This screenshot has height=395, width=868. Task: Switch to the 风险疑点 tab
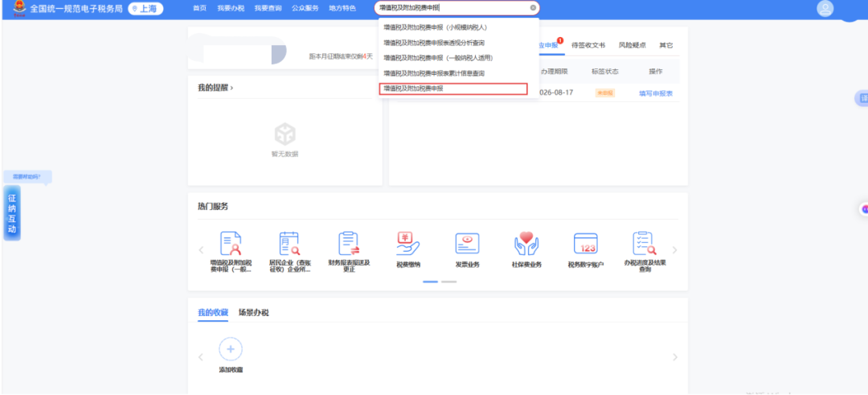(x=633, y=45)
